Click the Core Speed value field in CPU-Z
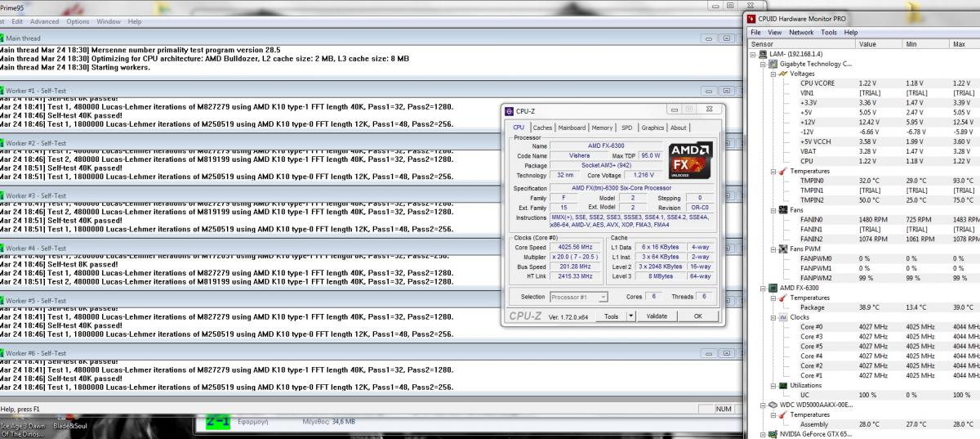 [577, 247]
